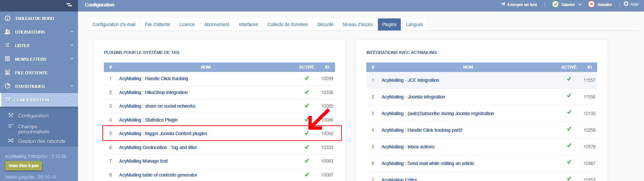Toggle Inbox actions plugin checkmark
Viewport: 644px width, 181px height.
pos(569,145)
